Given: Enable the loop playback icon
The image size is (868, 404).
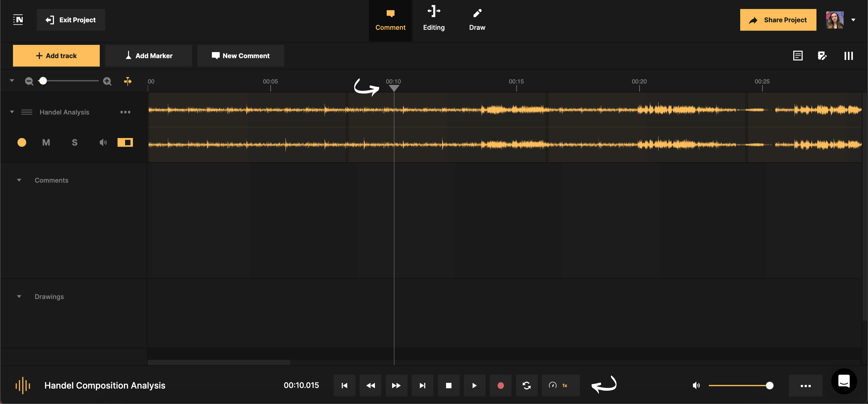Looking at the screenshot, I should point(527,386).
